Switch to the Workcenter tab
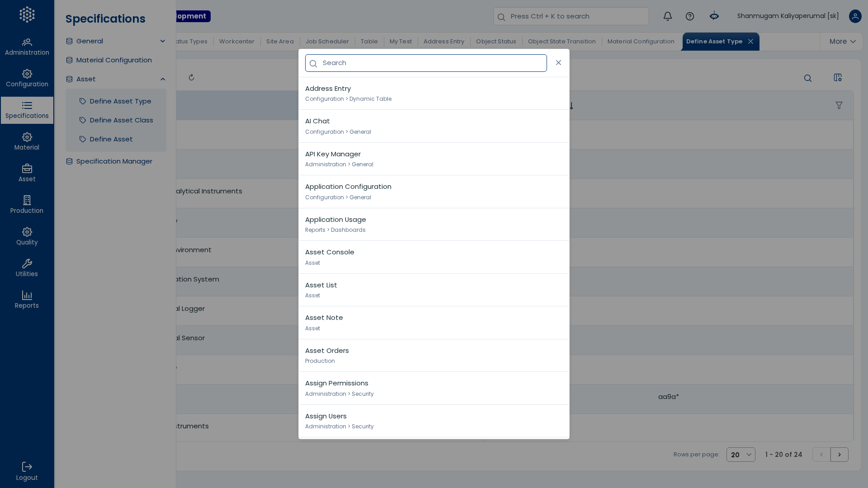Image resolution: width=868 pixels, height=488 pixels. pyautogui.click(x=237, y=42)
